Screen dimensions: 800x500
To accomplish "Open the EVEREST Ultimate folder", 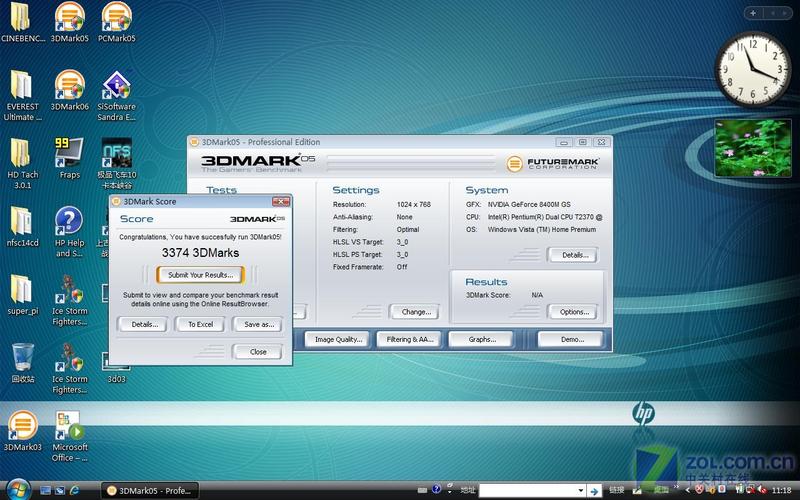I will click(x=22, y=95).
